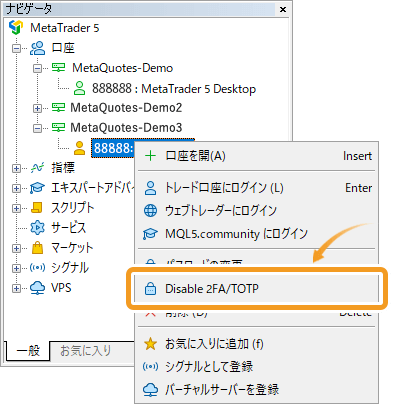The width and height of the screenshot is (393, 404).
Task: Expand the エキスパートアドバイザ node
Action: (16, 188)
